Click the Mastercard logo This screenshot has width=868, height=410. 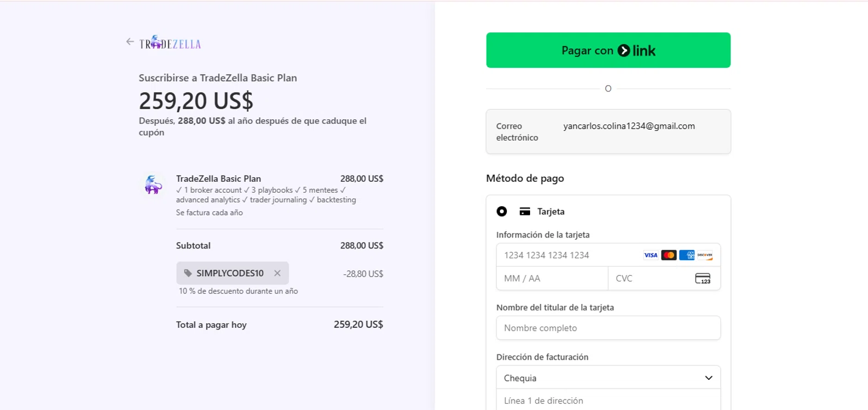tap(669, 255)
